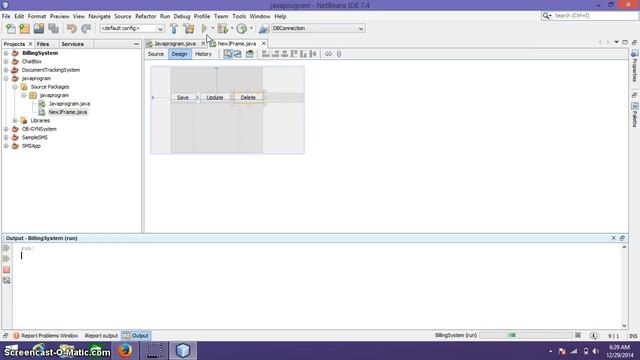Click the BillingSystem run progress bar

pyautogui.click(x=526, y=335)
